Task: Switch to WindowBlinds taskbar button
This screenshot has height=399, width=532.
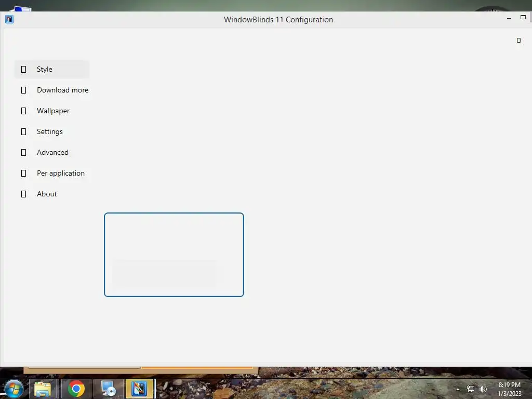Action: pos(139,389)
